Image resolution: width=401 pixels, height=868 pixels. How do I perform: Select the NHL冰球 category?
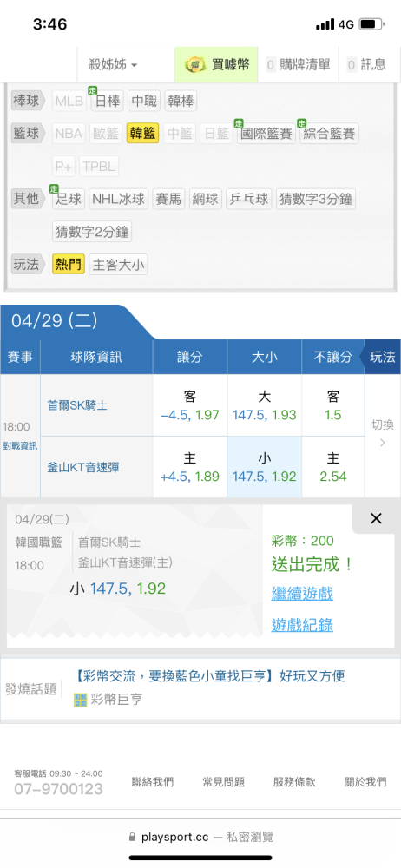point(119,199)
